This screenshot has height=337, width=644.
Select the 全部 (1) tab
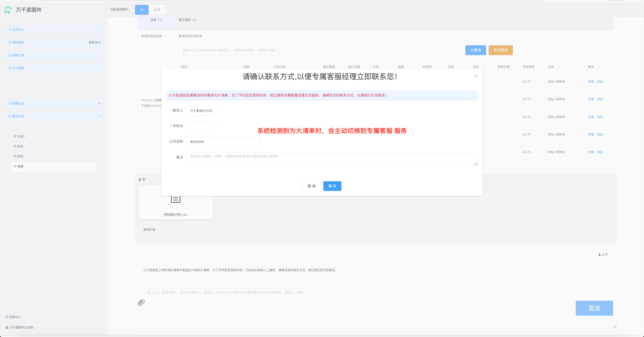[156, 20]
